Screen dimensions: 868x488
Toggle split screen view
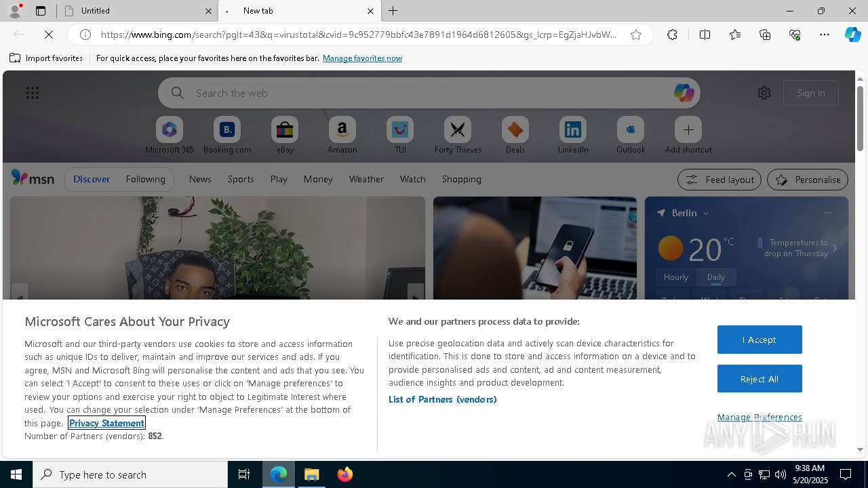[x=705, y=35]
